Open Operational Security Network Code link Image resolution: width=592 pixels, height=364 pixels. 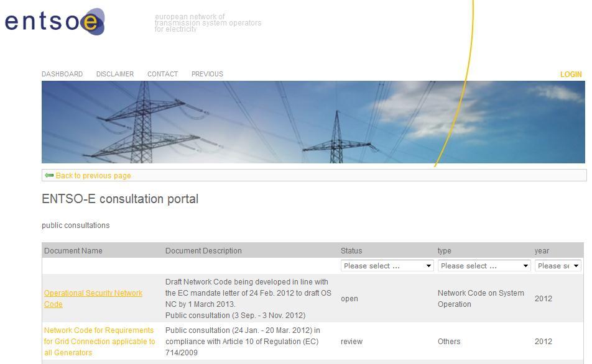click(x=93, y=298)
